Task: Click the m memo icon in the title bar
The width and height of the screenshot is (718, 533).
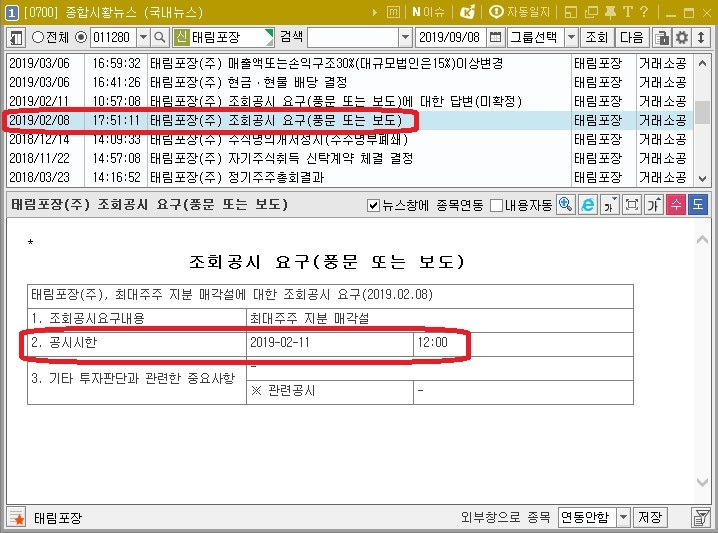Action: point(393,12)
